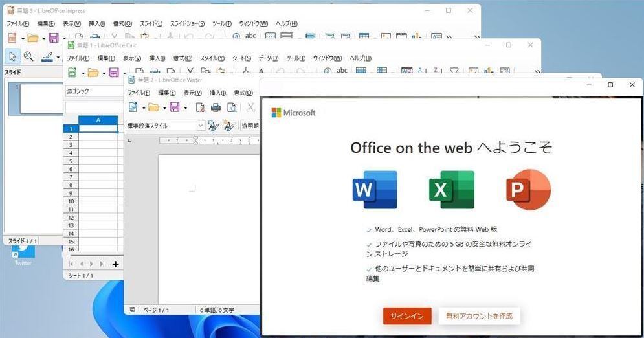Click the サインイン button

(x=407, y=316)
